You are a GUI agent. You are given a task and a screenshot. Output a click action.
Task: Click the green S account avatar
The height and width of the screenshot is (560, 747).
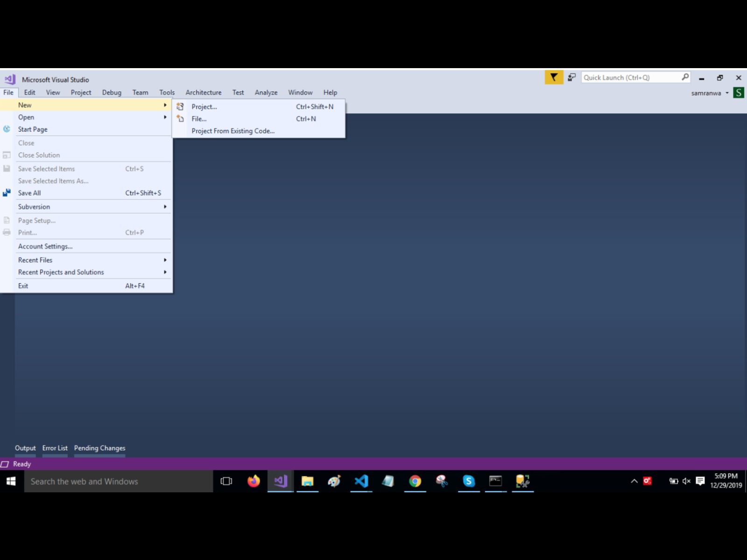(738, 93)
